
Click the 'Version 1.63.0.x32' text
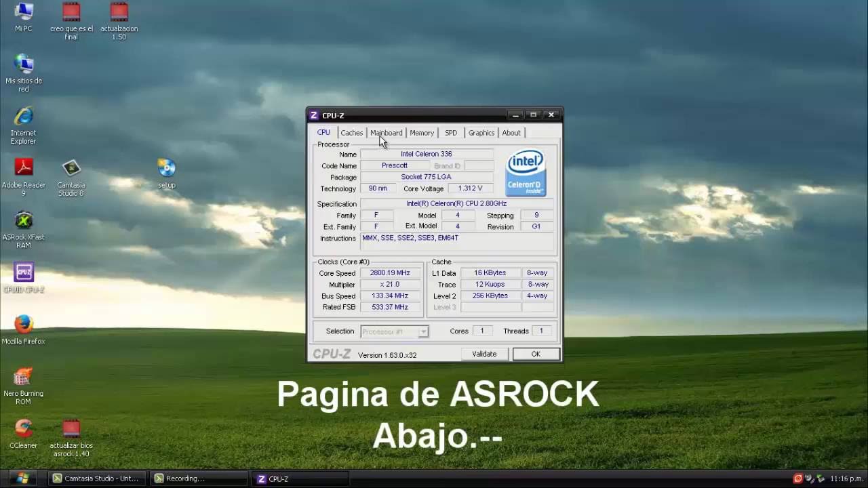(387, 355)
